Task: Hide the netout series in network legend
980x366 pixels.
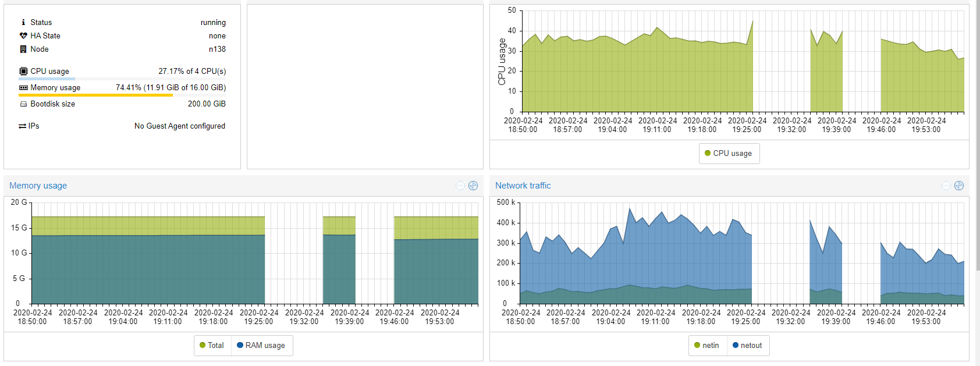Action: pyautogui.click(x=747, y=346)
